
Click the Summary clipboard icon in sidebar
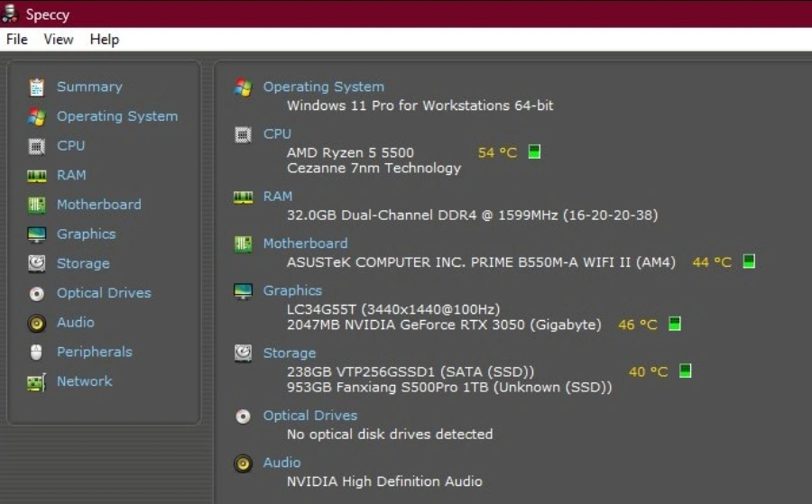click(x=36, y=87)
